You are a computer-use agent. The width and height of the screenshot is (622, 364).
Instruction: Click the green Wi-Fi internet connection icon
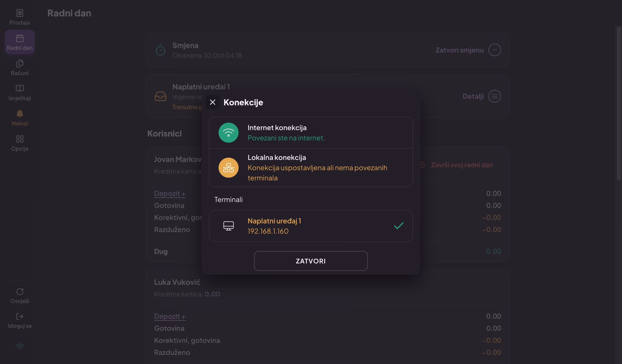(228, 133)
